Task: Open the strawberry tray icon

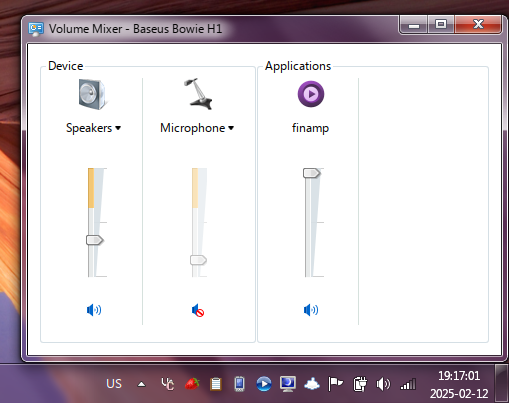Action: click(x=192, y=384)
